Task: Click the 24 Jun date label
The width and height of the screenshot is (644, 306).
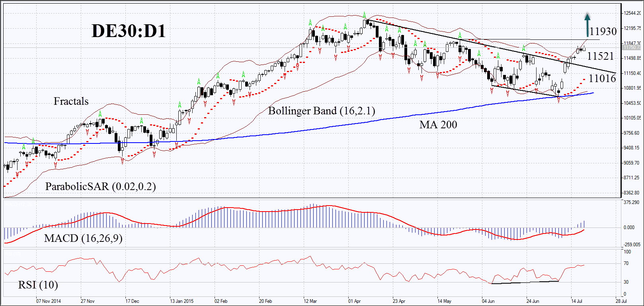Action: [533, 301]
